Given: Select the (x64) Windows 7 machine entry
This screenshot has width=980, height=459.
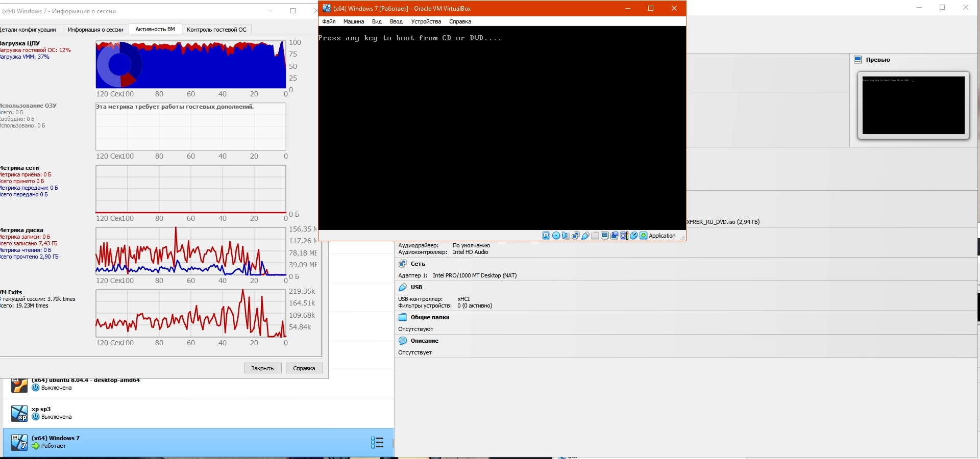Looking at the screenshot, I should point(199,442).
